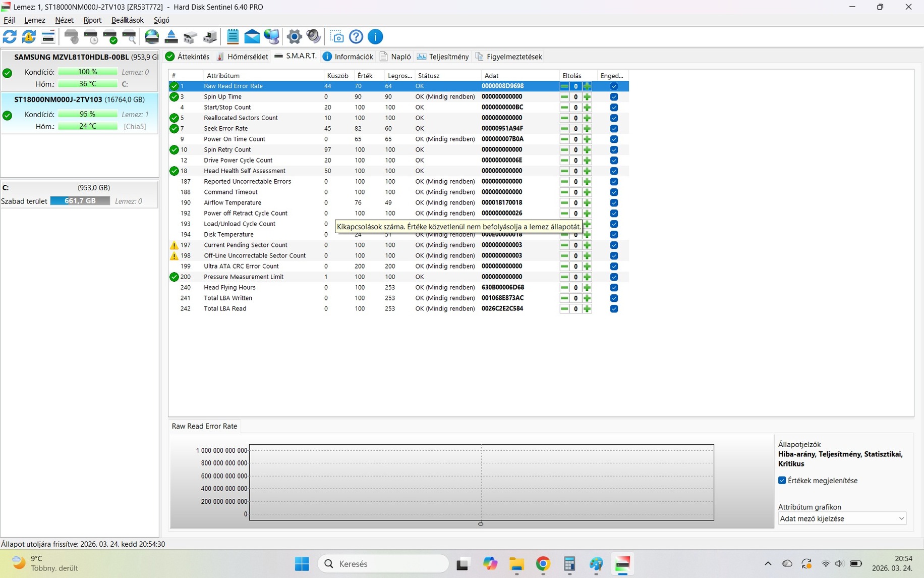Select the SAMSUNG MZVL81T0HDLB-00BL disk
Screen dimensions: 924x578
(x=80, y=71)
